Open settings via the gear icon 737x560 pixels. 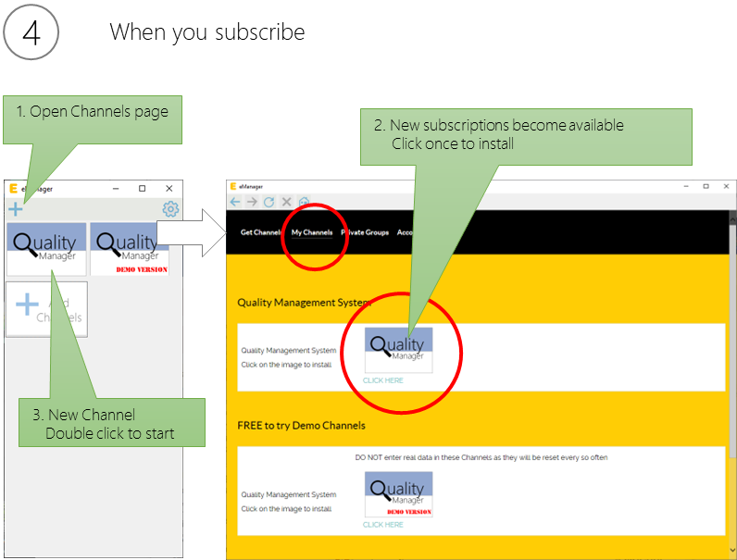169,209
